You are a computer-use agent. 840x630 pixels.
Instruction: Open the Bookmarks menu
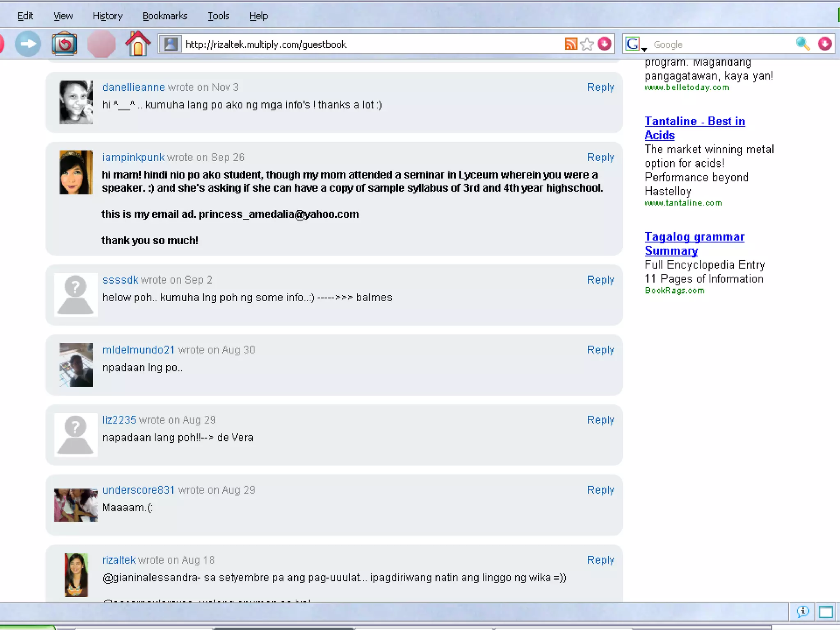(x=165, y=16)
